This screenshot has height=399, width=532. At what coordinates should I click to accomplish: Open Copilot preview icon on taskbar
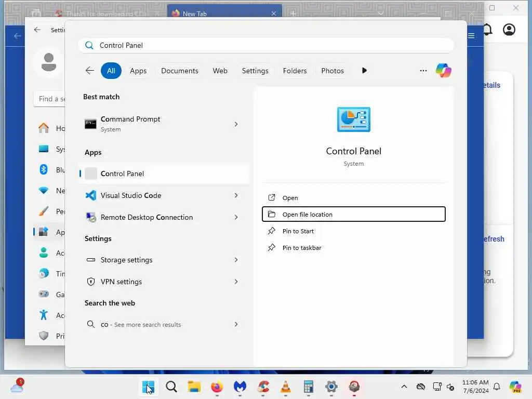[x=515, y=387]
